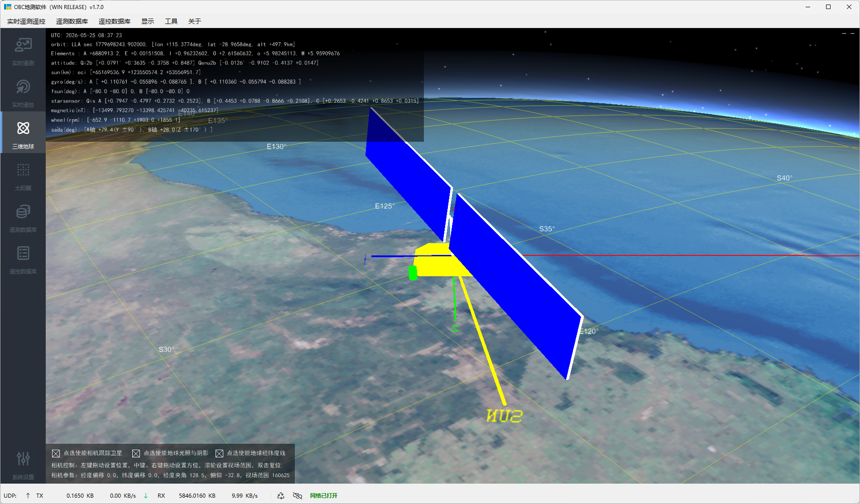The width and height of the screenshot is (860, 504).
Task: Click the wheel(rpm) telemetry line
Action: 115,120
